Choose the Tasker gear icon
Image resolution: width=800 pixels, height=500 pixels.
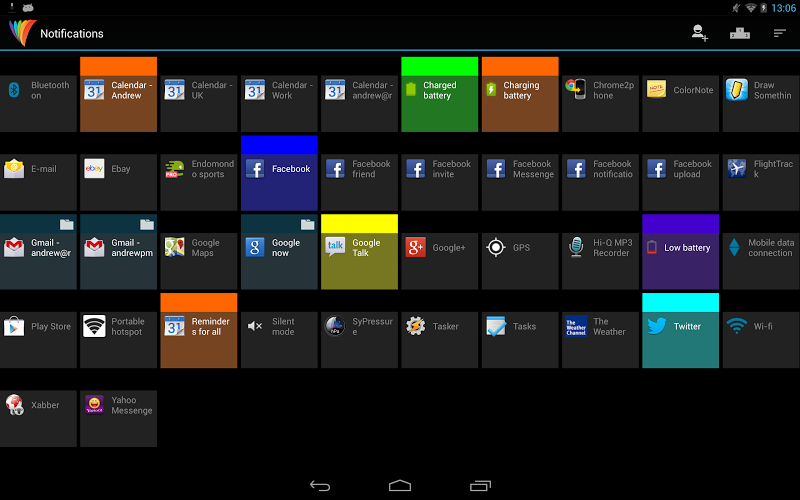tap(415, 326)
